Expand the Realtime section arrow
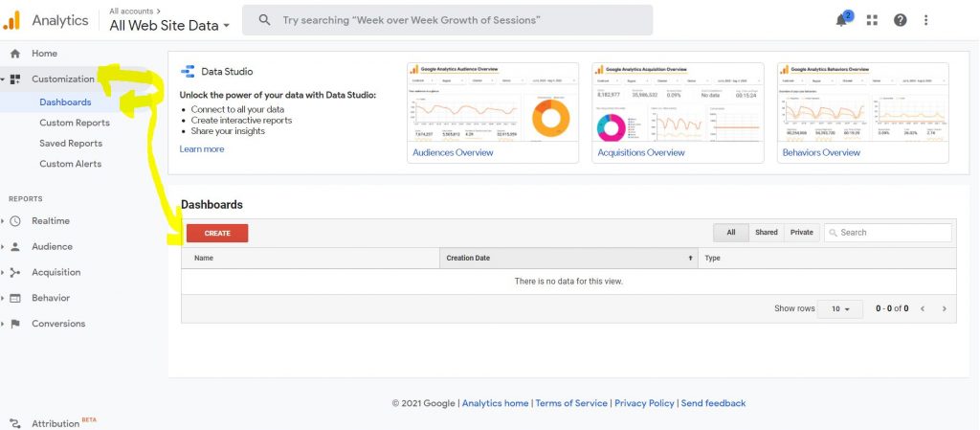 point(3,221)
